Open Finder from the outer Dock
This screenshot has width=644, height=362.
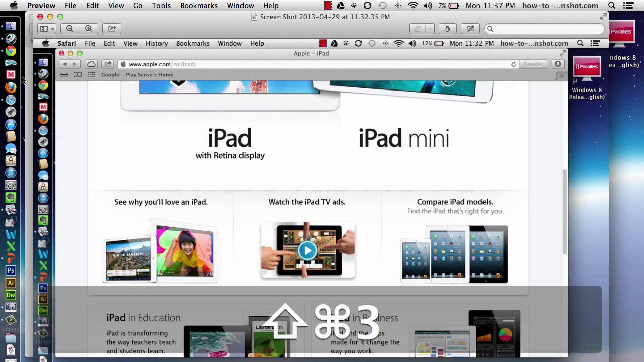point(11,26)
